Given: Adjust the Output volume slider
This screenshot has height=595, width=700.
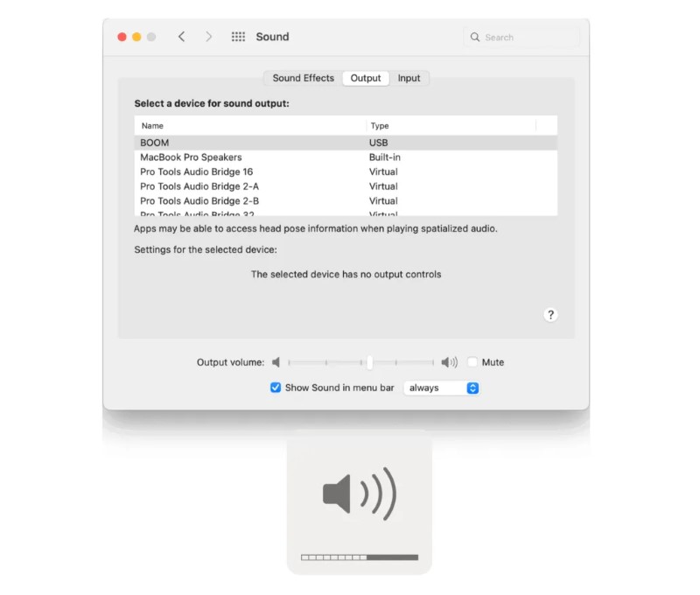Looking at the screenshot, I should click(x=361, y=362).
